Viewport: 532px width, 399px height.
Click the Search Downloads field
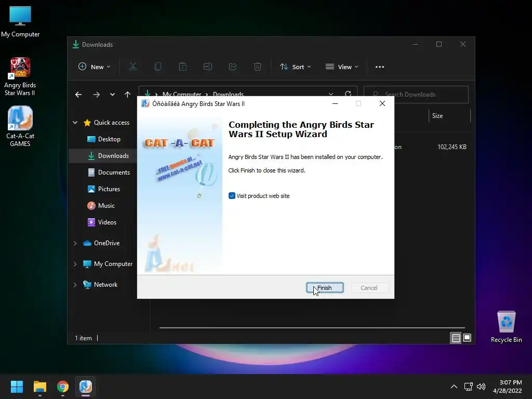(416, 95)
